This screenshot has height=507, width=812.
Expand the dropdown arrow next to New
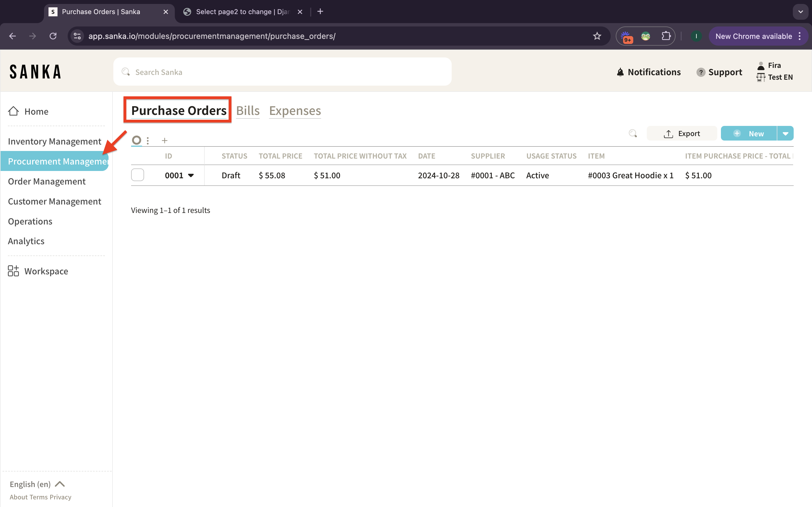click(x=785, y=134)
